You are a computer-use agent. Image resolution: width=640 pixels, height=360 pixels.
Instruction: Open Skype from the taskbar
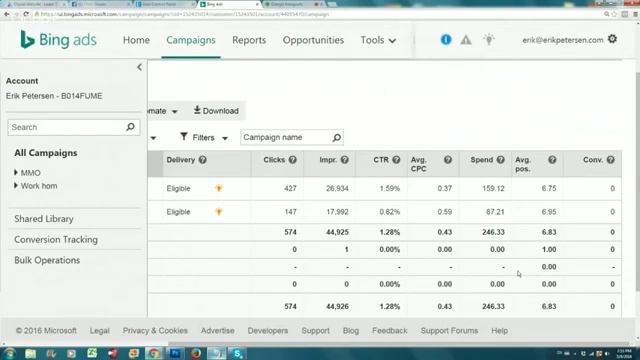point(237,353)
